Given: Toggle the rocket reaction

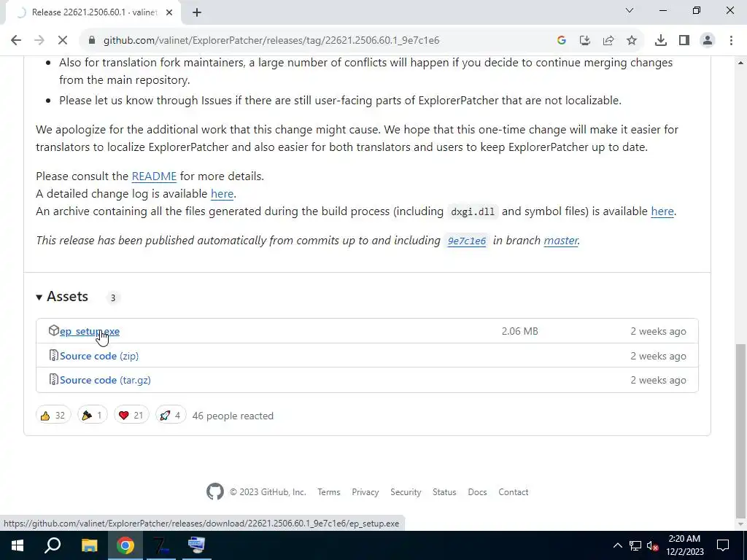Looking at the screenshot, I should pos(171,416).
